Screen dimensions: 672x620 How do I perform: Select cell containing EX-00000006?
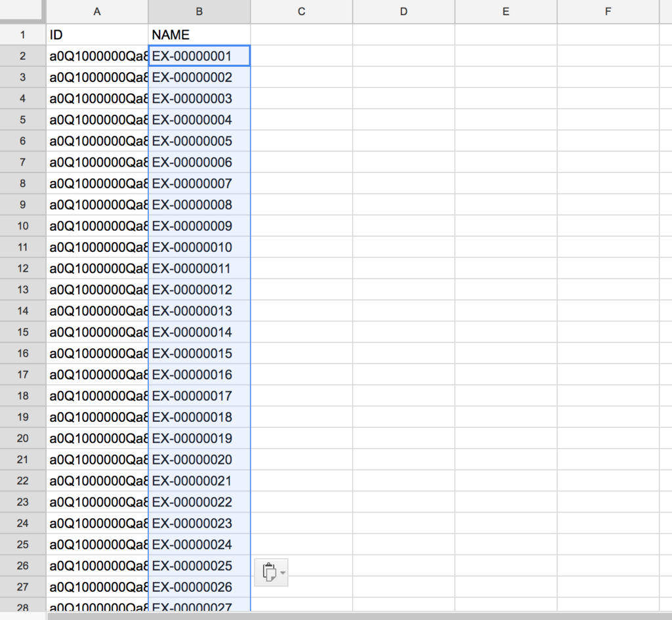[199, 162]
